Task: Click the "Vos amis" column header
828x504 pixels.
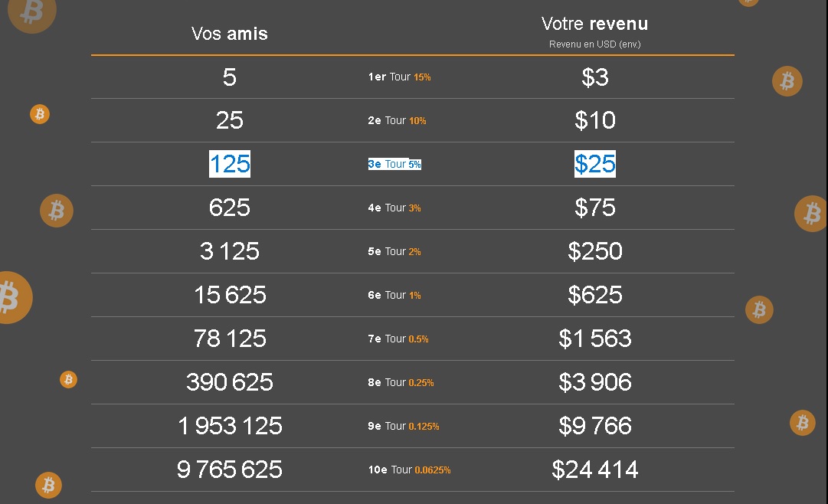Action: [230, 34]
